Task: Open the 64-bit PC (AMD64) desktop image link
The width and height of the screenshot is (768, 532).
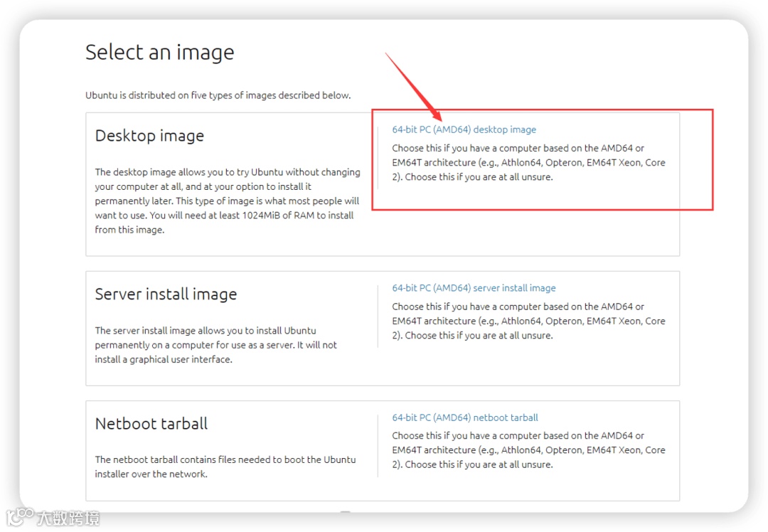Action: pos(464,130)
